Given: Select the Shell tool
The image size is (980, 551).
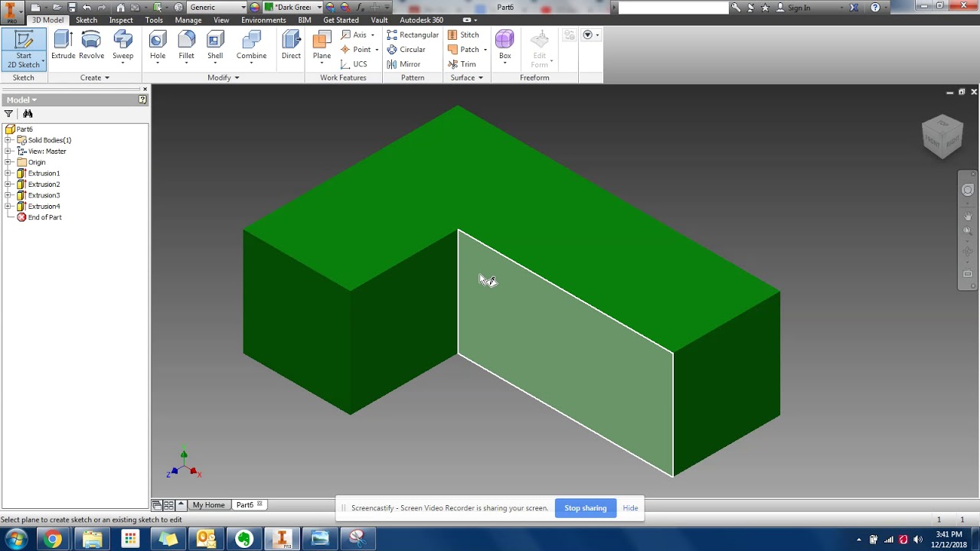Looking at the screenshot, I should [215, 45].
